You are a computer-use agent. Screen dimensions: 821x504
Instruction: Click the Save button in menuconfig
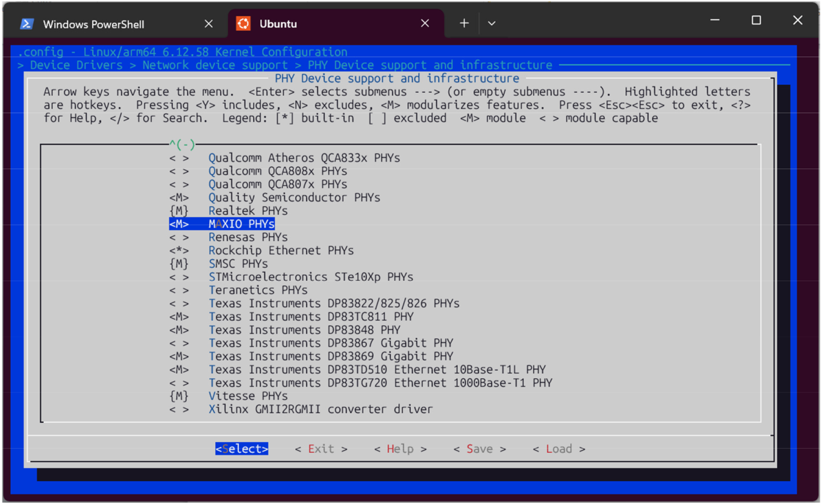pyautogui.click(x=479, y=449)
